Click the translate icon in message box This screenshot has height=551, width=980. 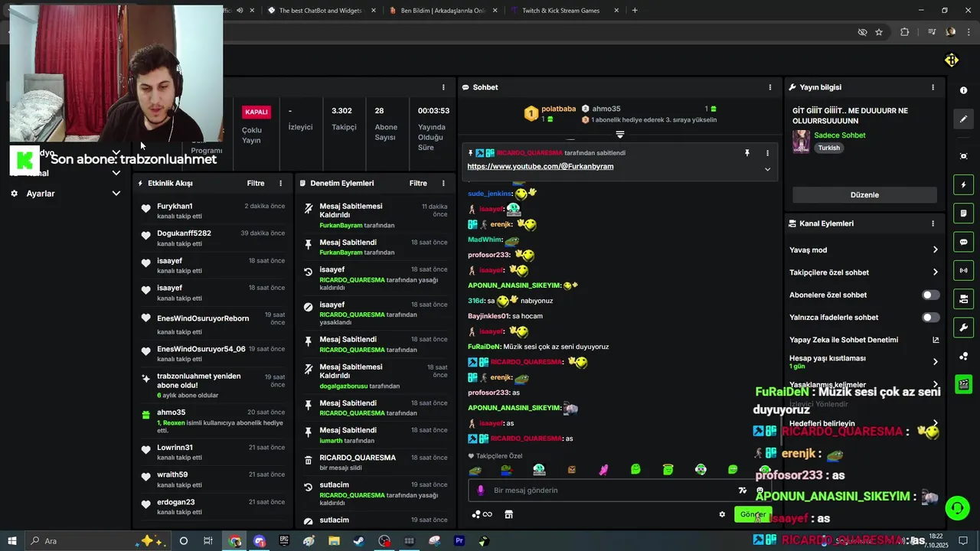click(x=742, y=491)
